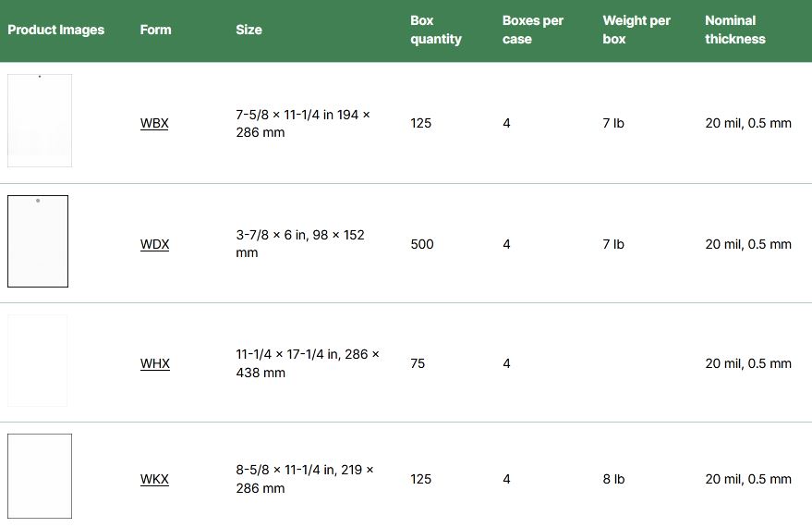Image resolution: width=812 pixels, height=527 pixels.
Task: Click the Form column header
Action: 155,30
